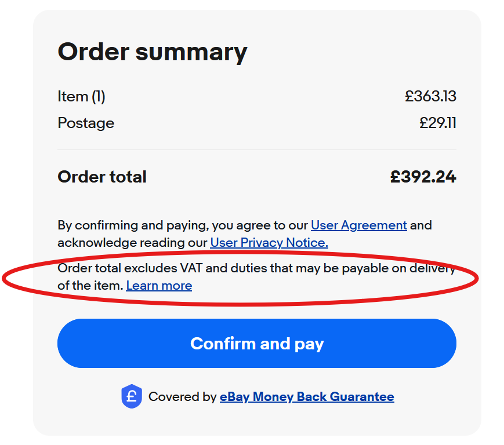Click the Order summary heading
The width and height of the screenshot is (504, 445).
click(x=153, y=52)
